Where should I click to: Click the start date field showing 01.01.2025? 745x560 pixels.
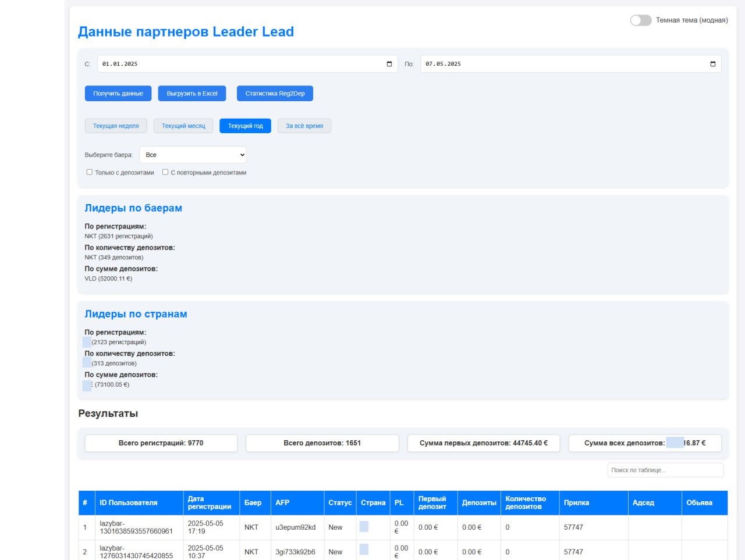(x=247, y=64)
